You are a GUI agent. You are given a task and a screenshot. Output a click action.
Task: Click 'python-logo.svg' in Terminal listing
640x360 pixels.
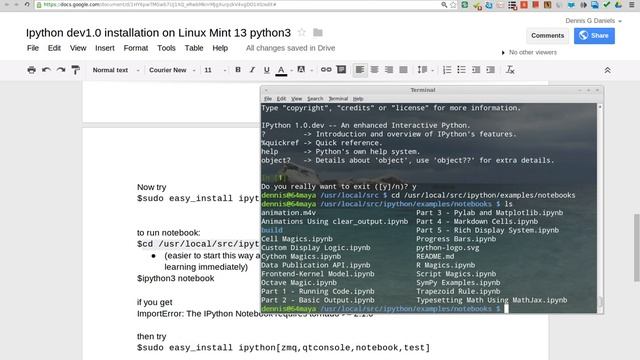pyautogui.click(x=448, y=248)
